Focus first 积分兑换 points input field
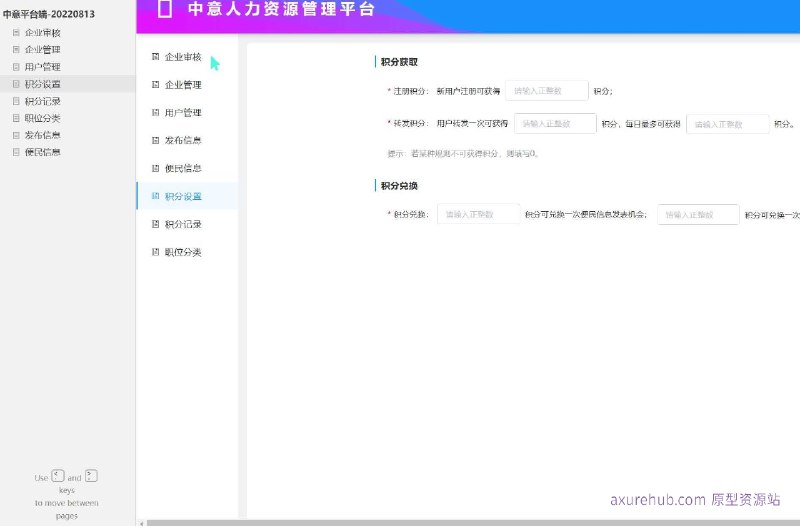 click(479, 214)
